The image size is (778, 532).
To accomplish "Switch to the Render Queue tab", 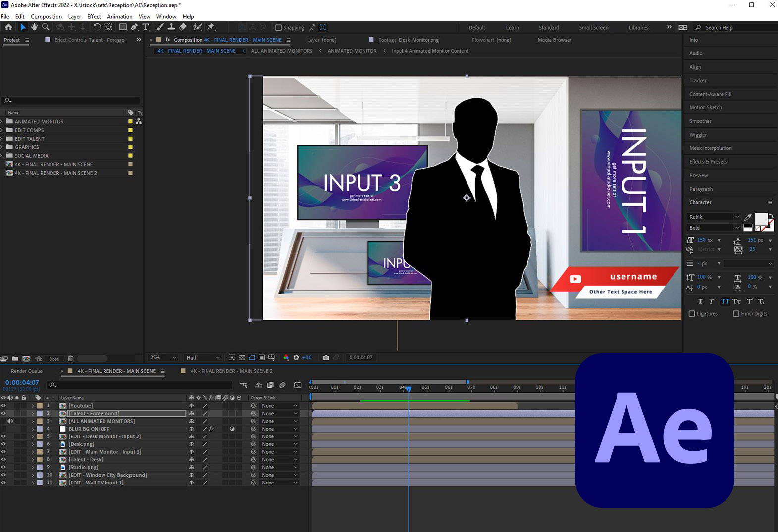I will (x=27, y=371).
